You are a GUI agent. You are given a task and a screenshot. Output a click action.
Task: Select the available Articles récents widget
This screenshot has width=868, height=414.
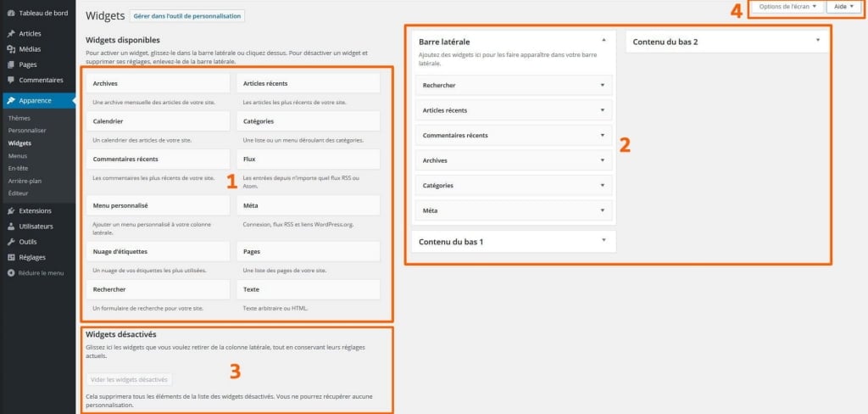click(x=309, y=84)
